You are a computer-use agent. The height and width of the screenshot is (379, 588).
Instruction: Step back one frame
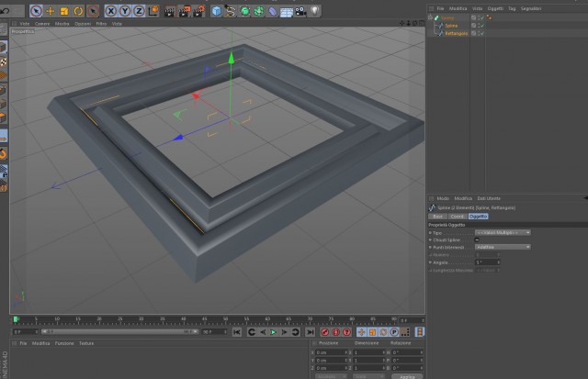pos(263,332)
